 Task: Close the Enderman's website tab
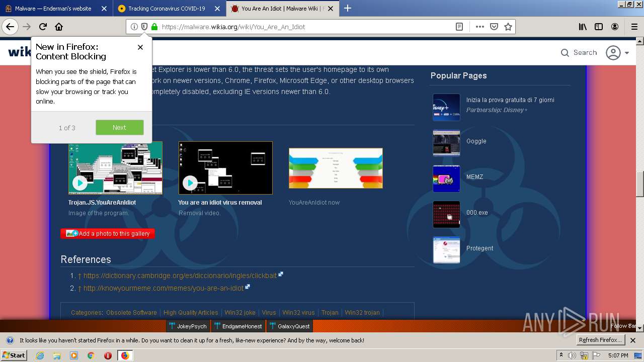[104, 9]
